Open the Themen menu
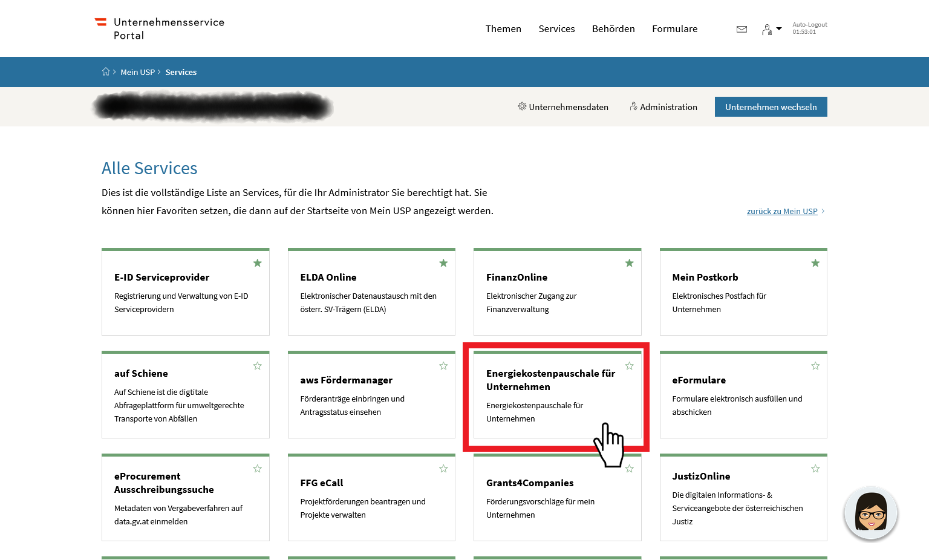Image resolution: width=929 pixels, height=560 pixels. coord(503,29)
